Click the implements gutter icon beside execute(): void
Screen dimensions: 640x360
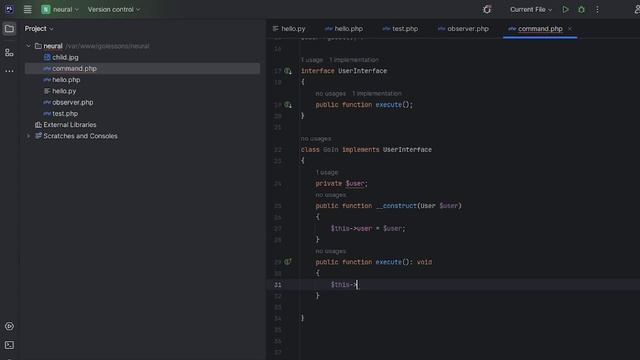click(x=288, y=262)
